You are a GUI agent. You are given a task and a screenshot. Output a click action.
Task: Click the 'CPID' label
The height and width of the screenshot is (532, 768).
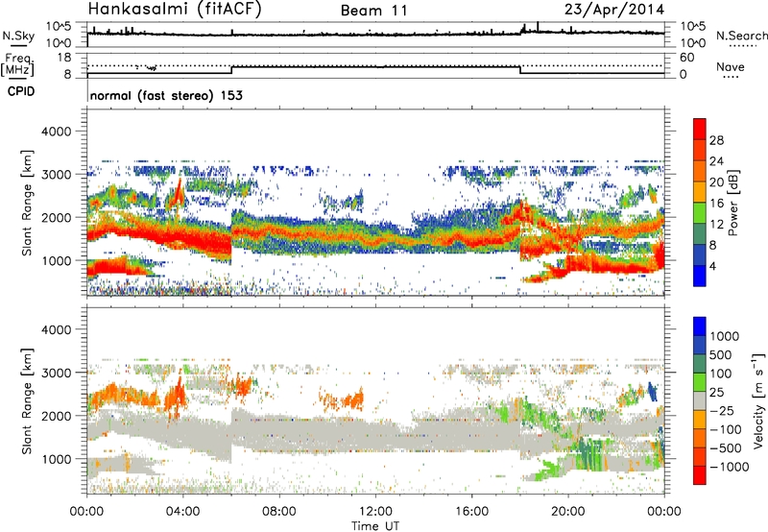(x=21, y=91)
